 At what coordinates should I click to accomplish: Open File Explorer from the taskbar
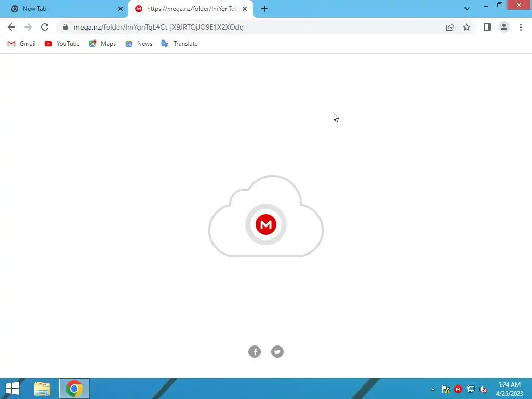pos(42,389)
